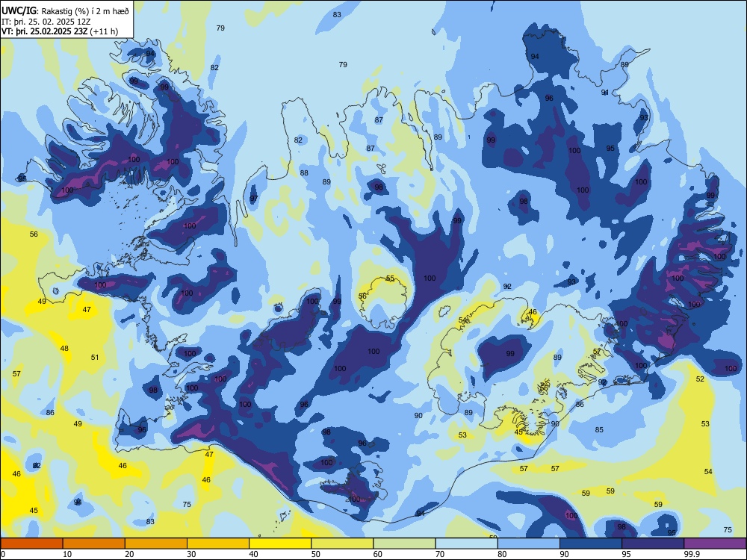Click the pale blue 70–80 legend swatch
The width and height of the screenshot is (747, 560).
466,544
